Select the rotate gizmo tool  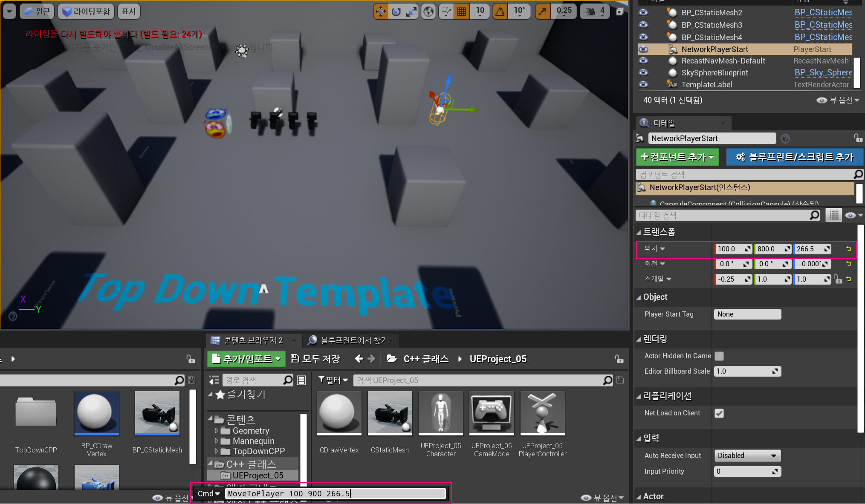tap(396, 12)
